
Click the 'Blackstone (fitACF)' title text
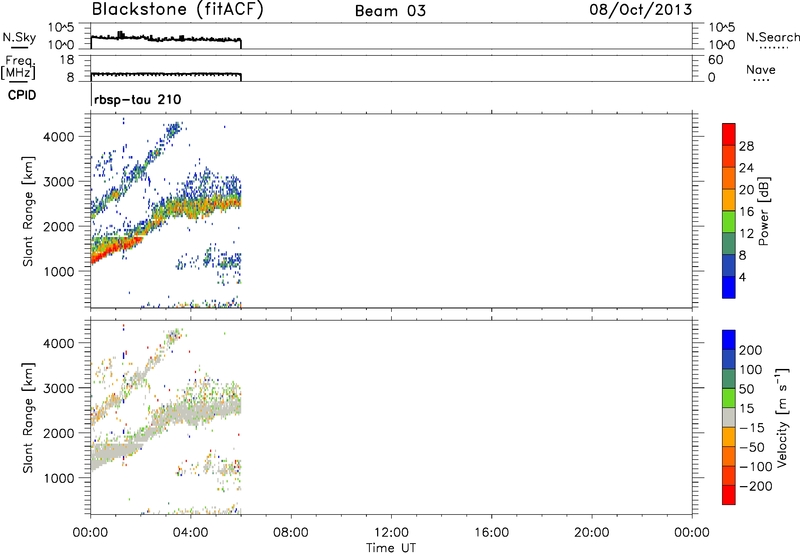click(177, 9)
